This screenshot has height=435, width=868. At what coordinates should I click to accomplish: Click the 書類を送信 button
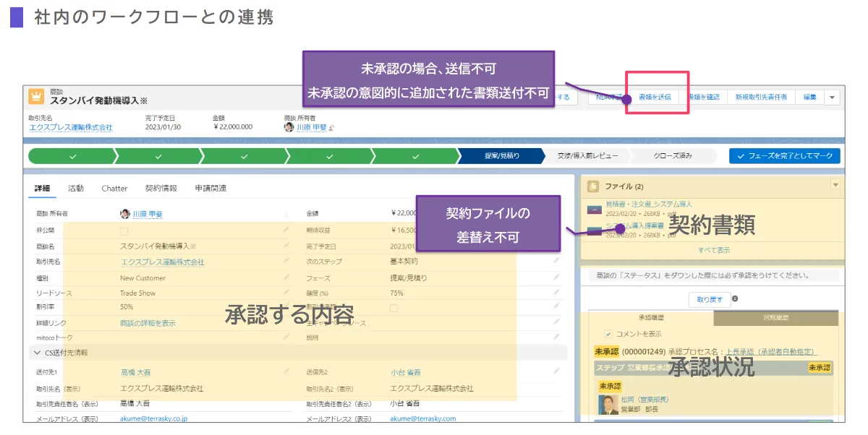coord(655,97)
